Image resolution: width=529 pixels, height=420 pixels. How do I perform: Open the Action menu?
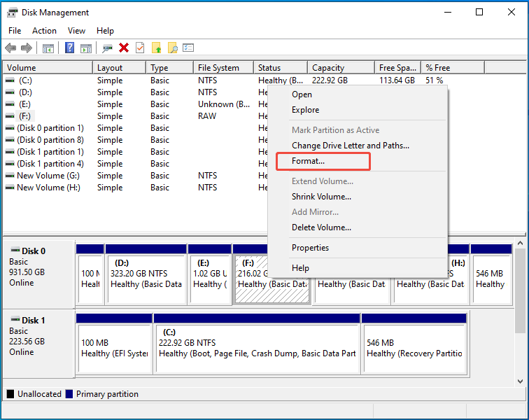coord(44,31)
